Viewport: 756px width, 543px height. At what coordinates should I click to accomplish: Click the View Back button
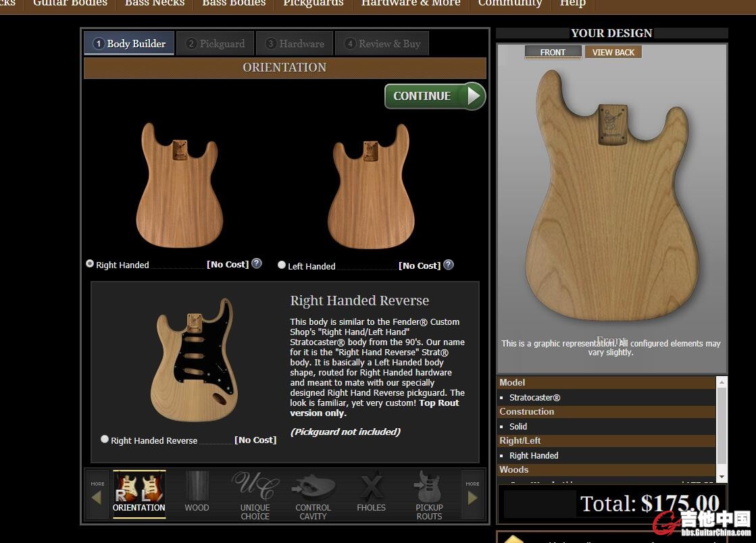(x=613, y=53)
